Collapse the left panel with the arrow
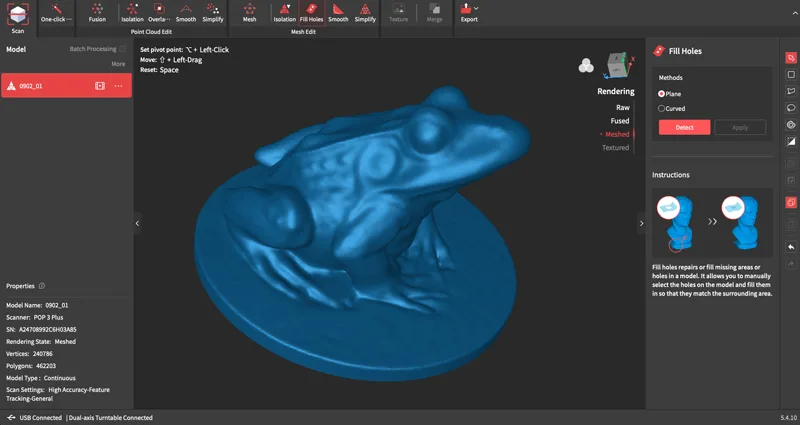This screenshot has height=425, width=800. 137,223
